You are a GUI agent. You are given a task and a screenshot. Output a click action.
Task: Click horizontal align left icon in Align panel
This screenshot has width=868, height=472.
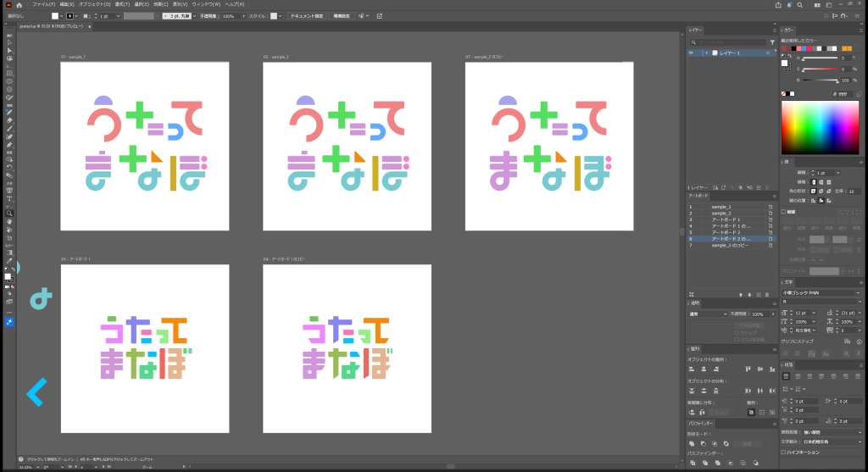pyautogui.click(x=692, y=369)
